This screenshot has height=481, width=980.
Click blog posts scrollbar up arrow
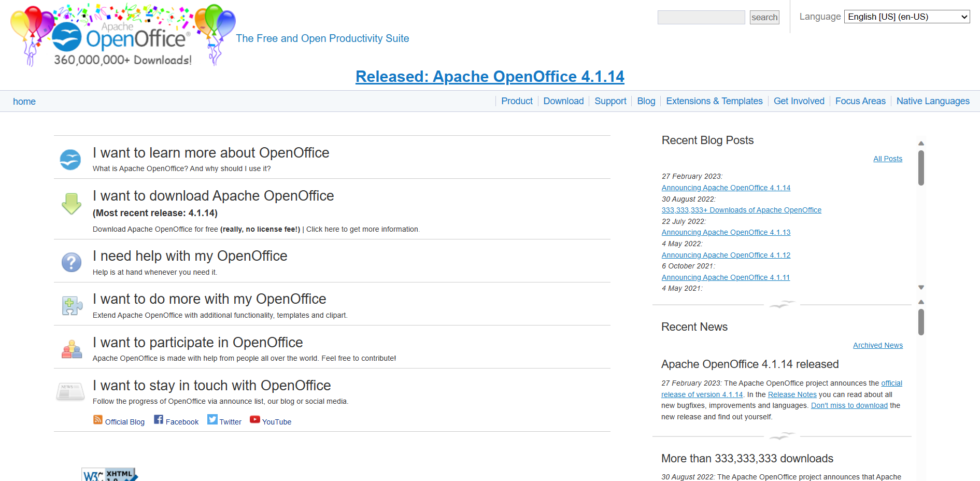[921, 144]
